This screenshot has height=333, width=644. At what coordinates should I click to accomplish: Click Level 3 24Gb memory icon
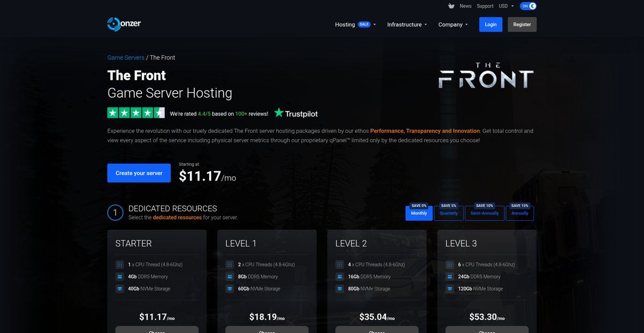(450, 277)
